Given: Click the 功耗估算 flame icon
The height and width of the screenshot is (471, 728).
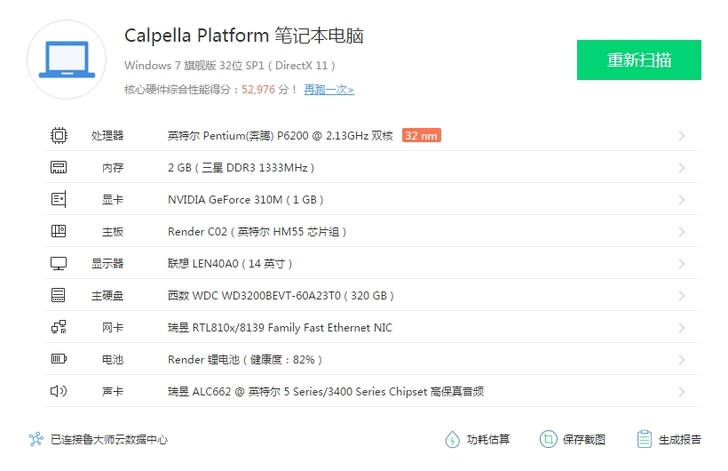Looking at the screenshot, I should 452,439.
